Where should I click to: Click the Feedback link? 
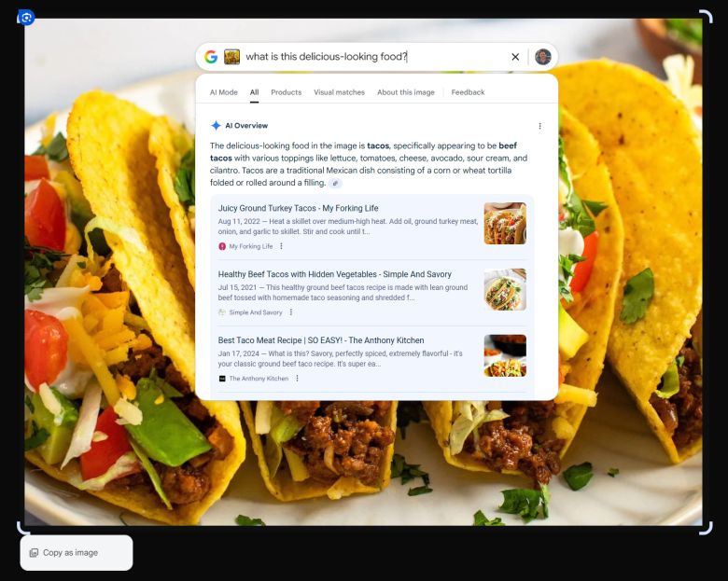pos(468,92)
